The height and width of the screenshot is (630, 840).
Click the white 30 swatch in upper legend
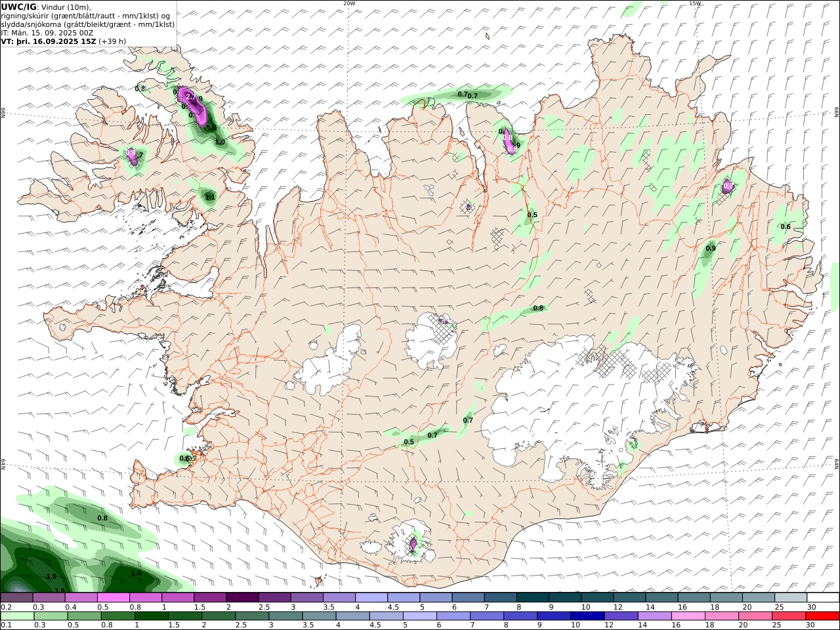823,598
